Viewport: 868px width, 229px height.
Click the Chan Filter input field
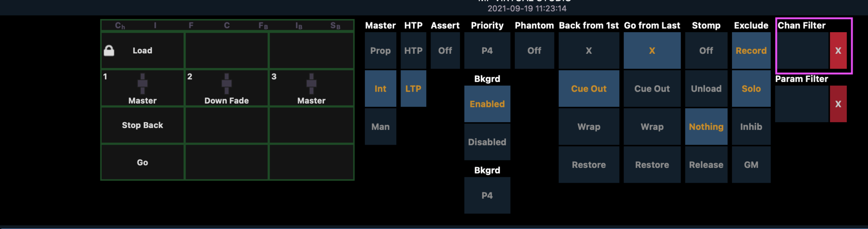pos(802,51)
